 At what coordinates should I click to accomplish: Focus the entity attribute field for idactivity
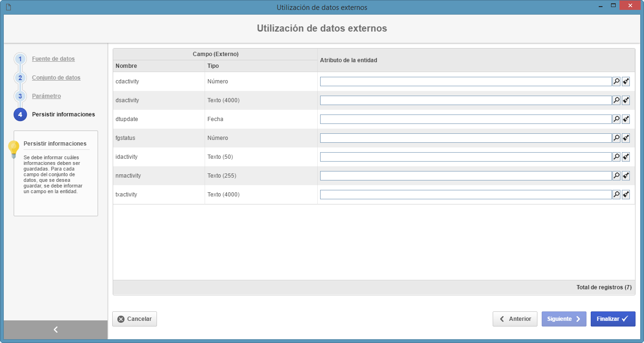[466, 157]
